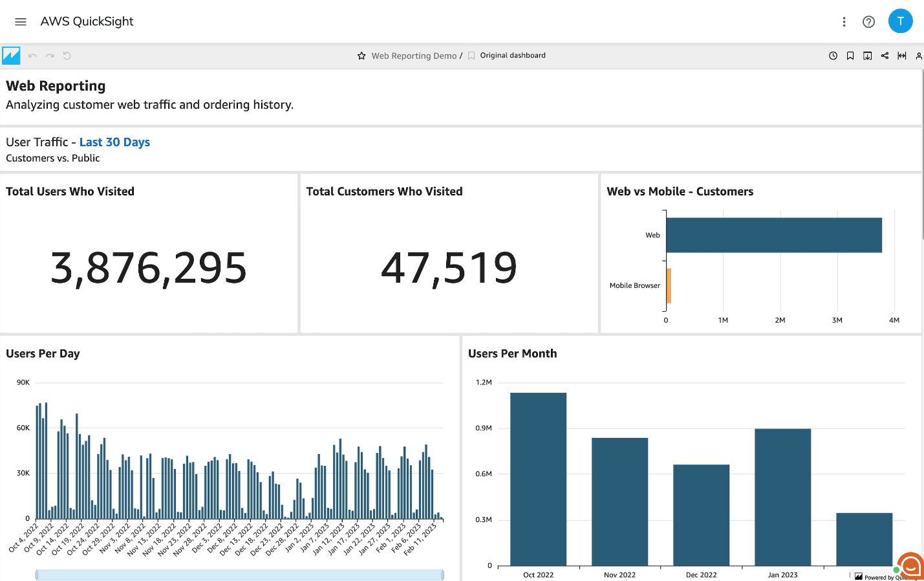This screenshot has width=924, height=581.
Task: Share the dashboard via the share icon
Action: point(885,56)
